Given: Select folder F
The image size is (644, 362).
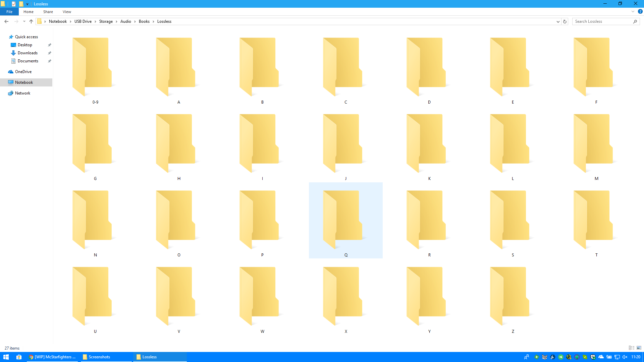Looking at the screenshot, I should (596, 67).
